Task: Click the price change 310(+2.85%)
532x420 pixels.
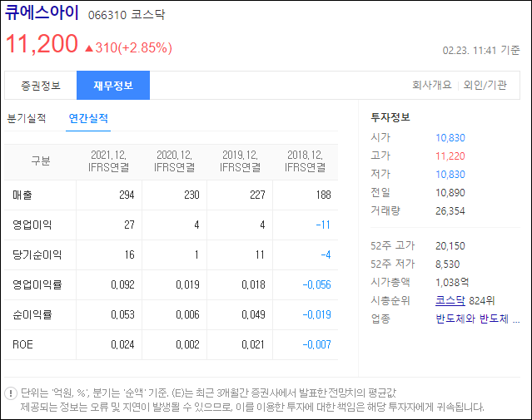Action: [134, 47]
